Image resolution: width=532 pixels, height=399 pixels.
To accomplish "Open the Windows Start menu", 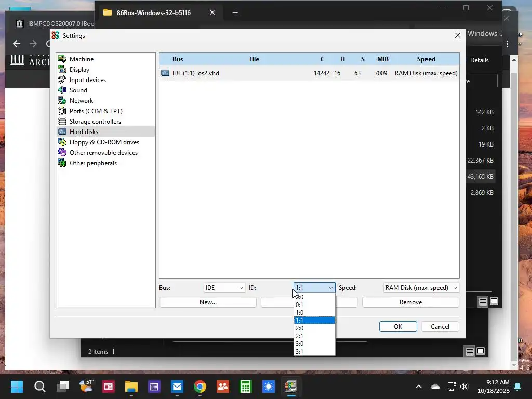I will click(17, 387).
